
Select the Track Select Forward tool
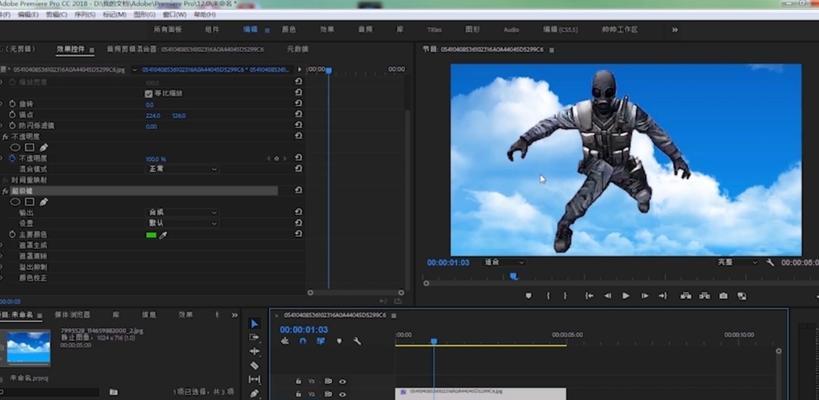(254, 338)
